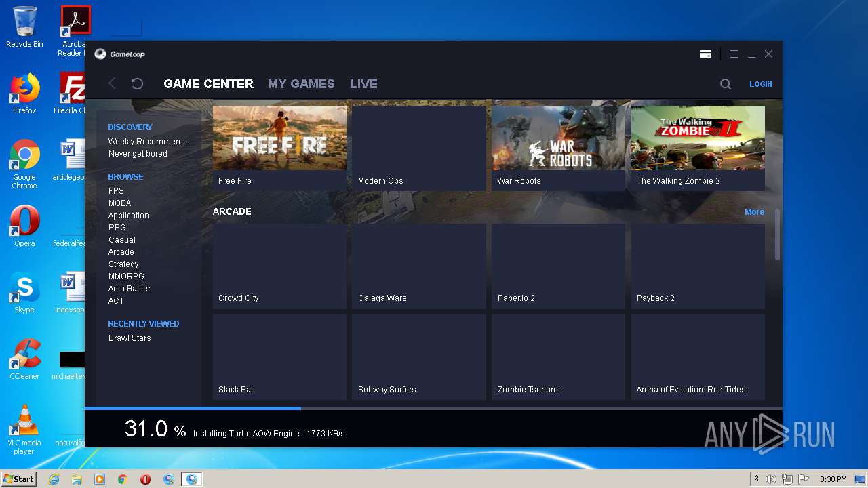Open Firefox desktop icon

[x=24, y=94]
